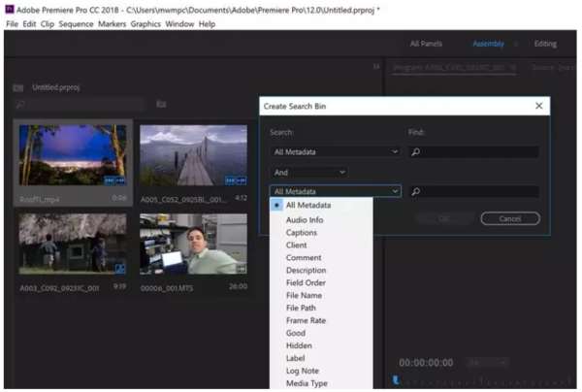Image resolution: width=582 pixels, height=392 pixels.
Task: Click the 00:00:00:00 timecode display
Action: [426, 362]
